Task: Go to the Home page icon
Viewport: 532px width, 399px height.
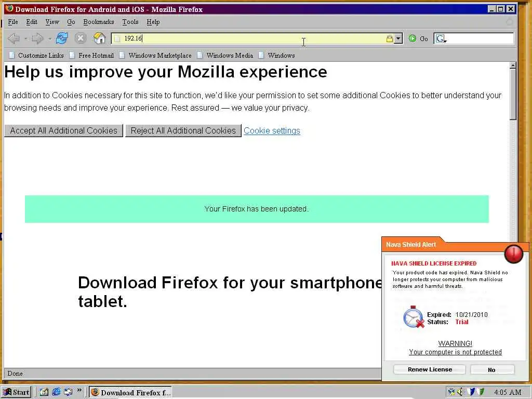Action: pyautogui.click(x=99, y=38)
